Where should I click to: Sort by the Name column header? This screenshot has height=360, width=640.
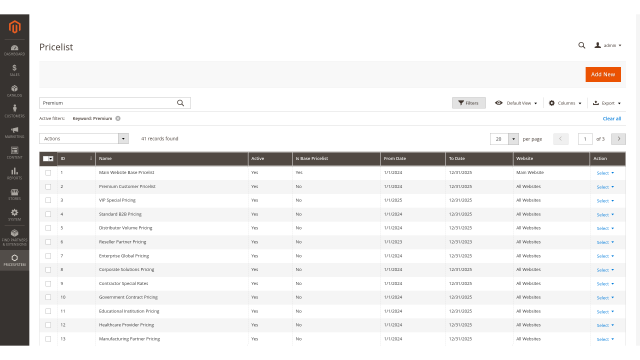pos(172,158)
